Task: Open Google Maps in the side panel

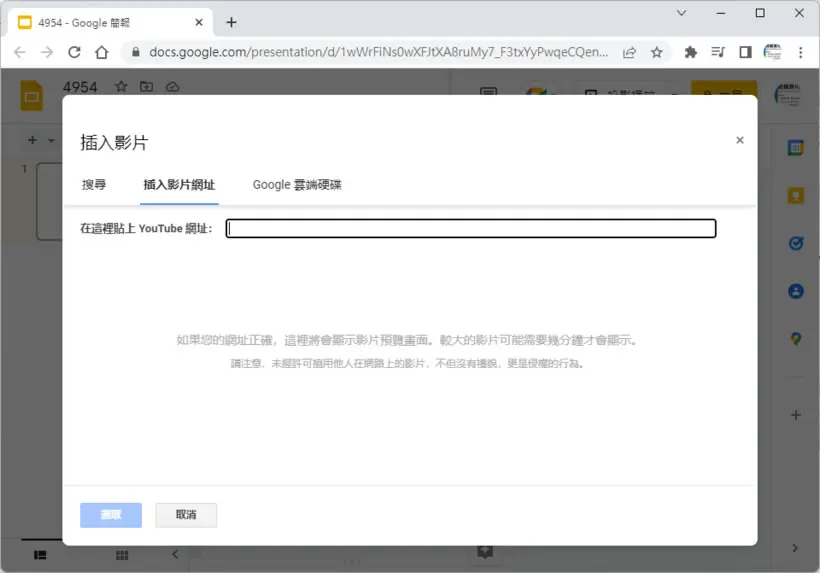Action: tap(795, 339)
